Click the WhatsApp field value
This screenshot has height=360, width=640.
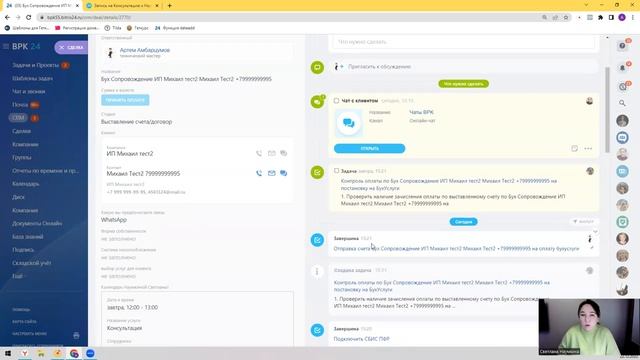coord(114,220)
